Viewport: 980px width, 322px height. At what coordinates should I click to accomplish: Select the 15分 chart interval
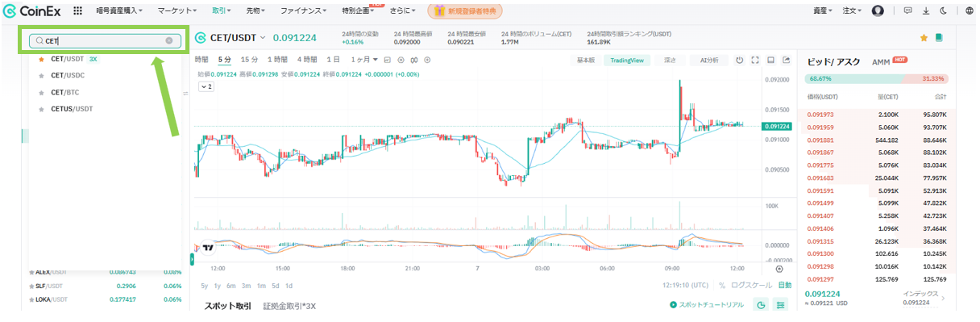coord(250,60)
